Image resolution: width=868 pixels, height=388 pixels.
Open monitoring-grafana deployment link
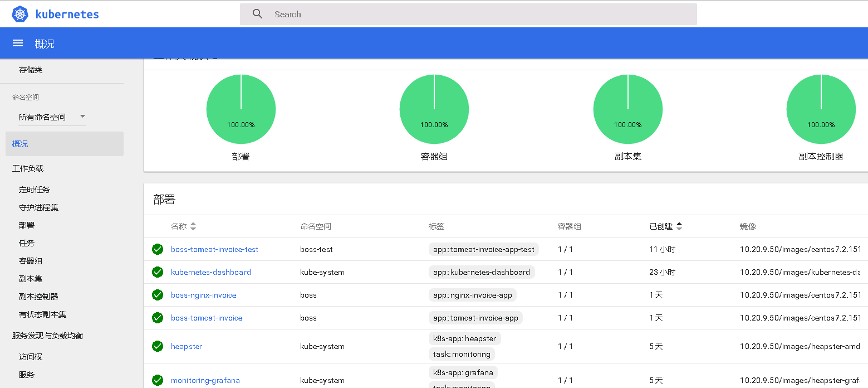205,380
